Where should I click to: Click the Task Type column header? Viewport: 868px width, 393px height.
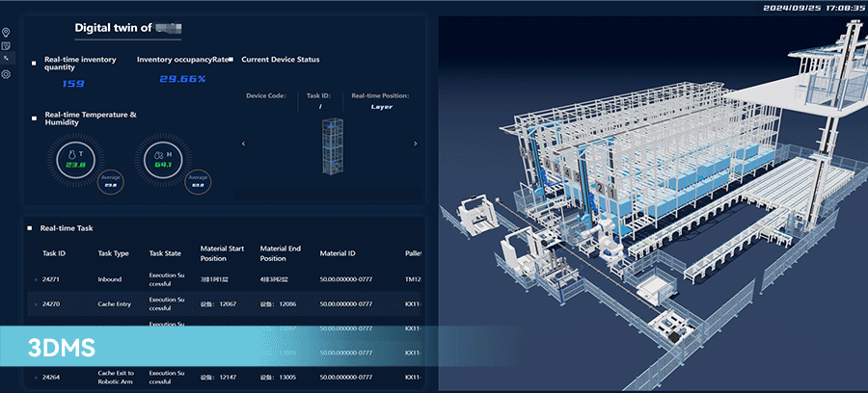(x=113, y=253)
